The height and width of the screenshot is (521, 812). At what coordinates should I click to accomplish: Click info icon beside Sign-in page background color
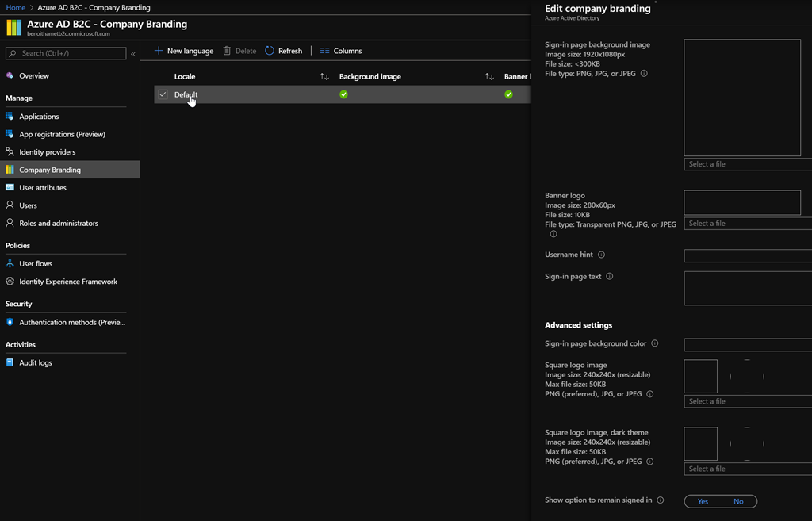click(x=654, y=343)
